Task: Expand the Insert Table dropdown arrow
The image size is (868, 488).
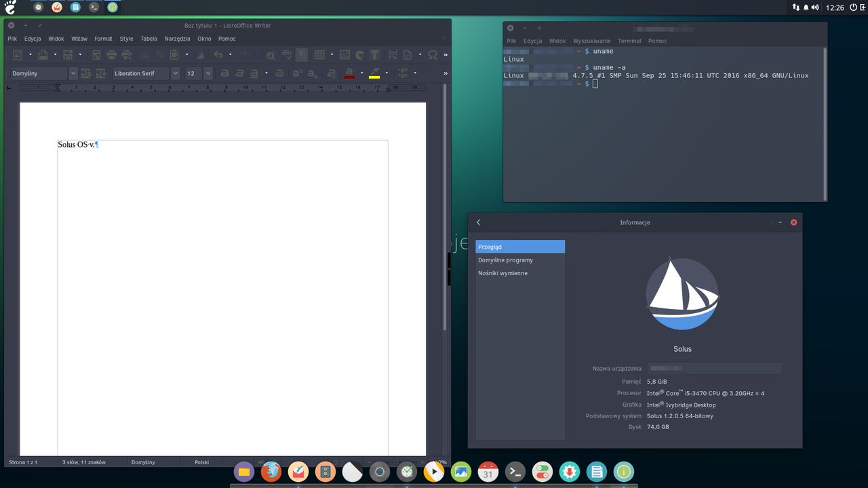Action: click(332, 54)
